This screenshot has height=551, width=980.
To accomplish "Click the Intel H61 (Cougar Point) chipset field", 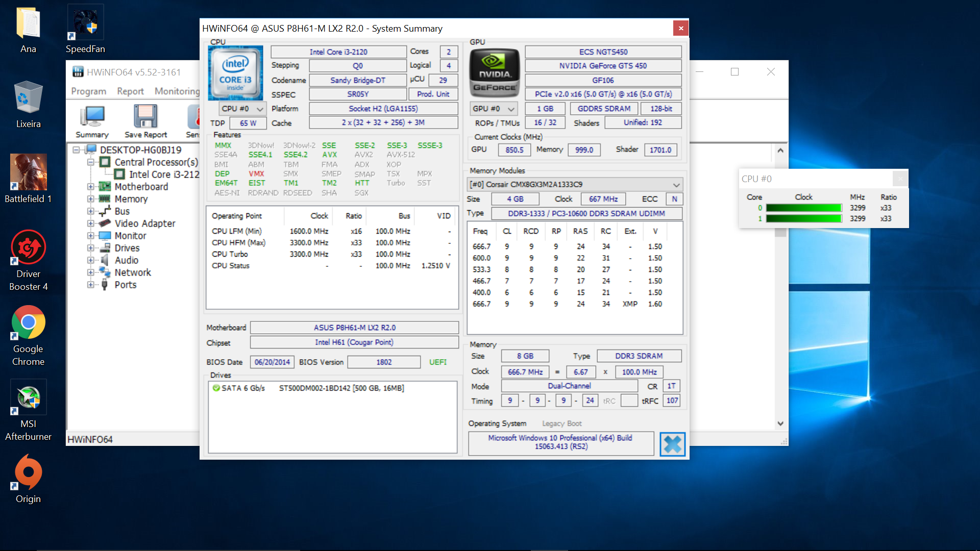I will click(x=354, y=342).
